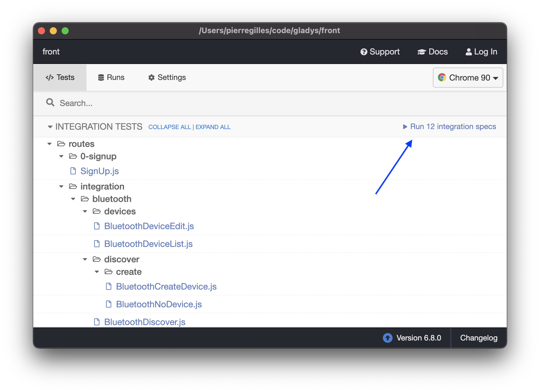Select the Tests code icon
The height and width of the screenshot is (392, 540).
click(x=49, y=77)
